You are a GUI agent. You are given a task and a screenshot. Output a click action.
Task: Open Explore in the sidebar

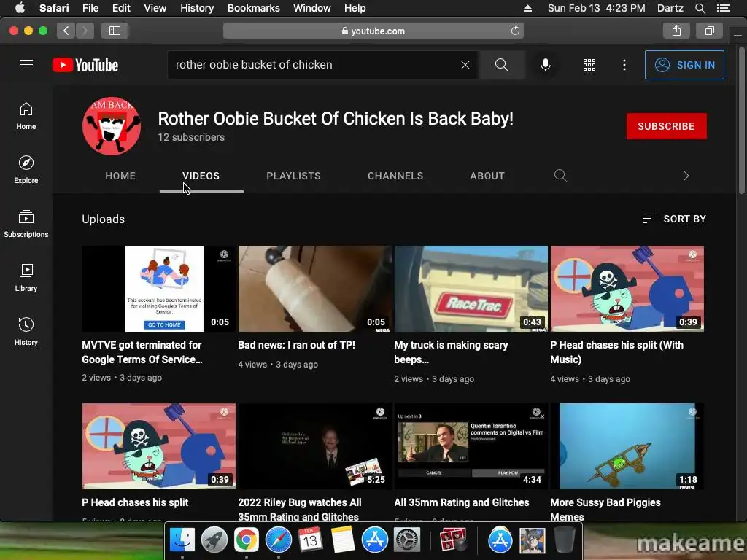26,169
